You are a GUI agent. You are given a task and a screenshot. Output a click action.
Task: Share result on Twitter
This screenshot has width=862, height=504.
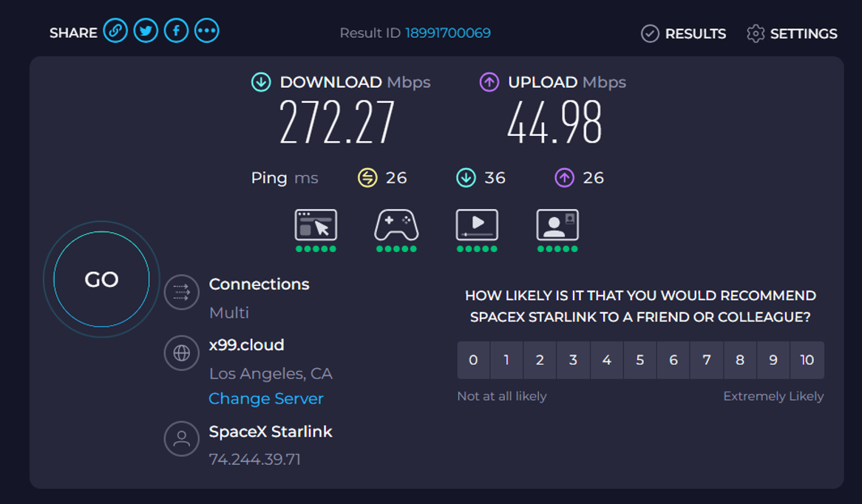tap(146, 31)
